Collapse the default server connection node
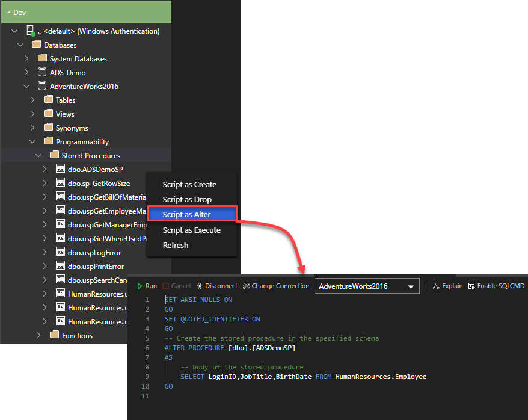Viewport: 528px width, 420px height. click(x=14, y=31)
